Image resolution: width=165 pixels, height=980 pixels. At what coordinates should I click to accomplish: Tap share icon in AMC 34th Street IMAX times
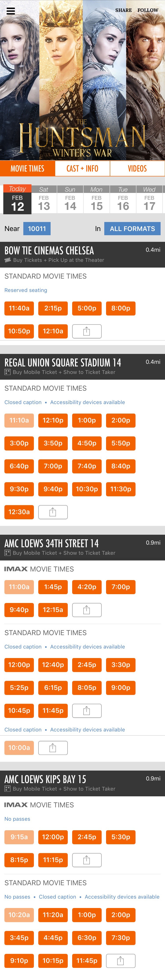[x=87, y=610]
